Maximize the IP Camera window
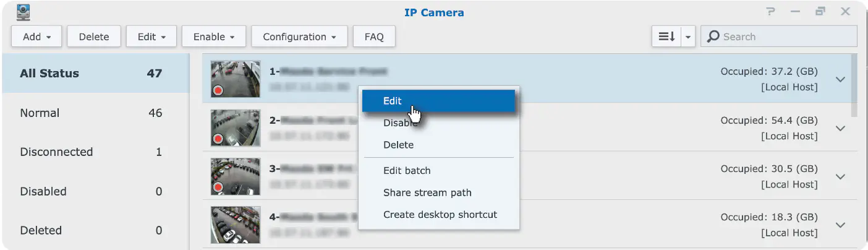The width and height of the screenshot is (868, 250). pos(820,12)
